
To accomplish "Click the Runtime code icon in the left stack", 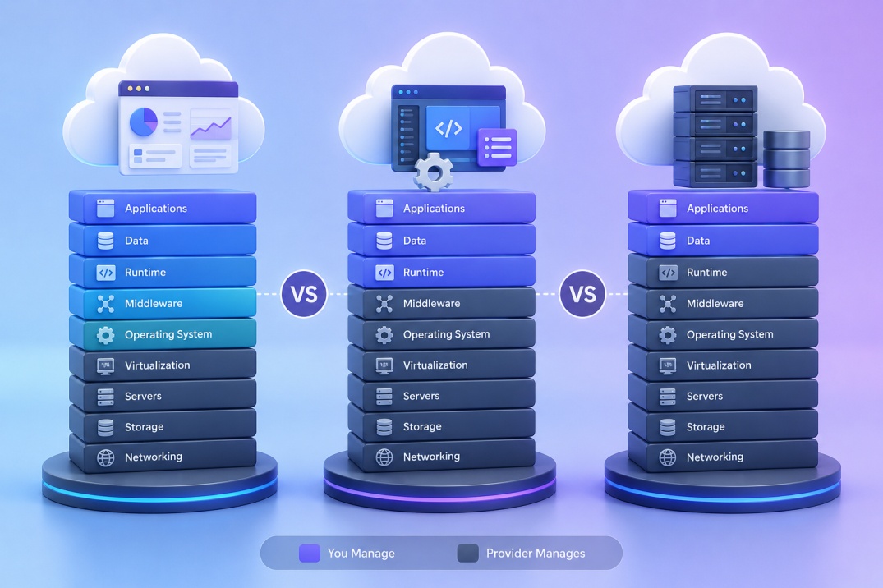I will 105,273.
